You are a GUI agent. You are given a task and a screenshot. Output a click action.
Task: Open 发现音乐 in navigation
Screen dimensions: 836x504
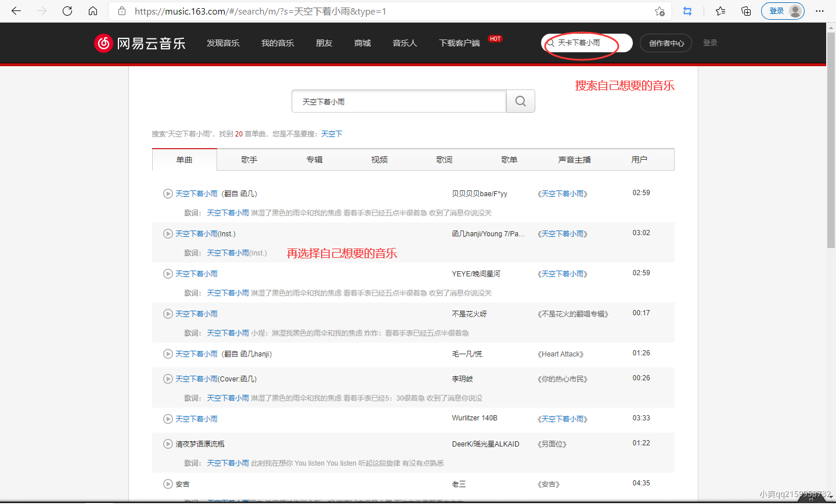(x=223, y=43)
